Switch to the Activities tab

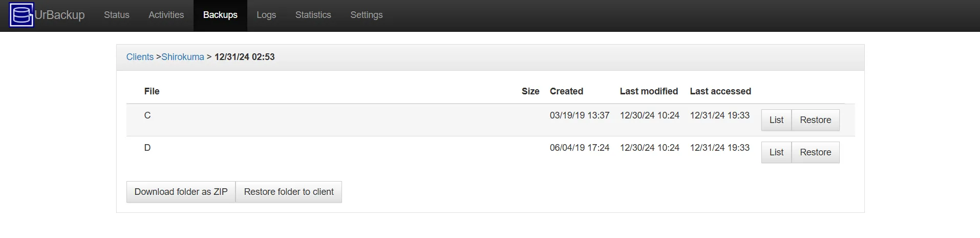click(x=166, y=15)
